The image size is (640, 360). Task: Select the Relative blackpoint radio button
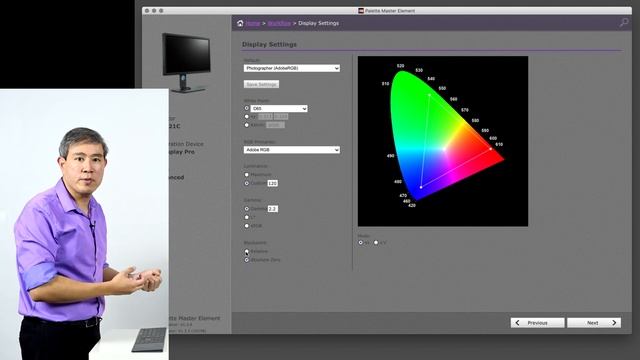247,251
